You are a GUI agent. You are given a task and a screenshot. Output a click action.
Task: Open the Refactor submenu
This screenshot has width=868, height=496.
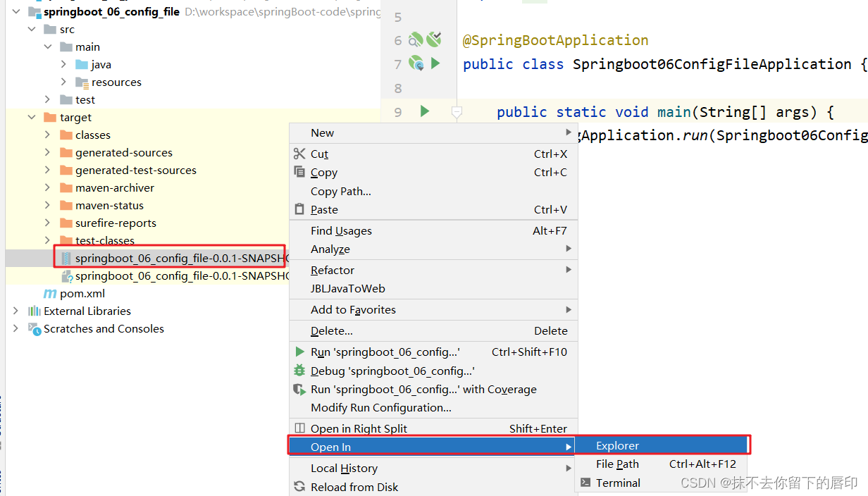[x=433, y=270]
